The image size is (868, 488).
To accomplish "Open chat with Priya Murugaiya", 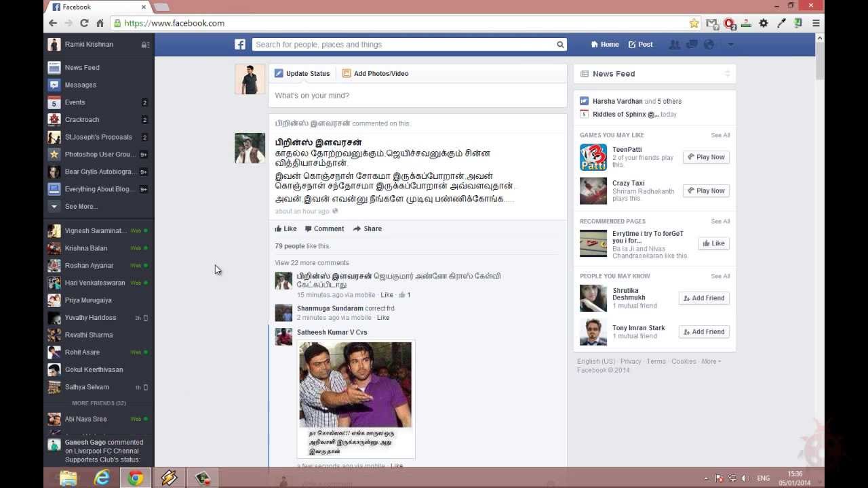I will [98, 300].
